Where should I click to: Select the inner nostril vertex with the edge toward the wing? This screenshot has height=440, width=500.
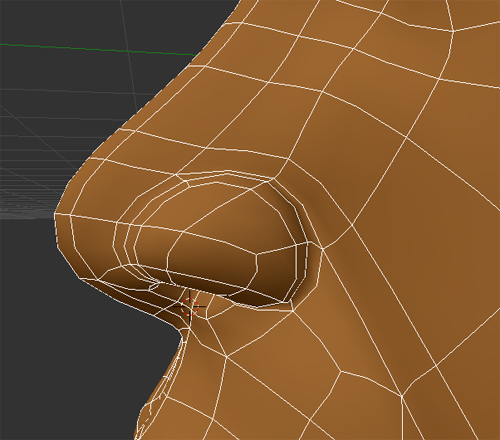coord(257,254)
